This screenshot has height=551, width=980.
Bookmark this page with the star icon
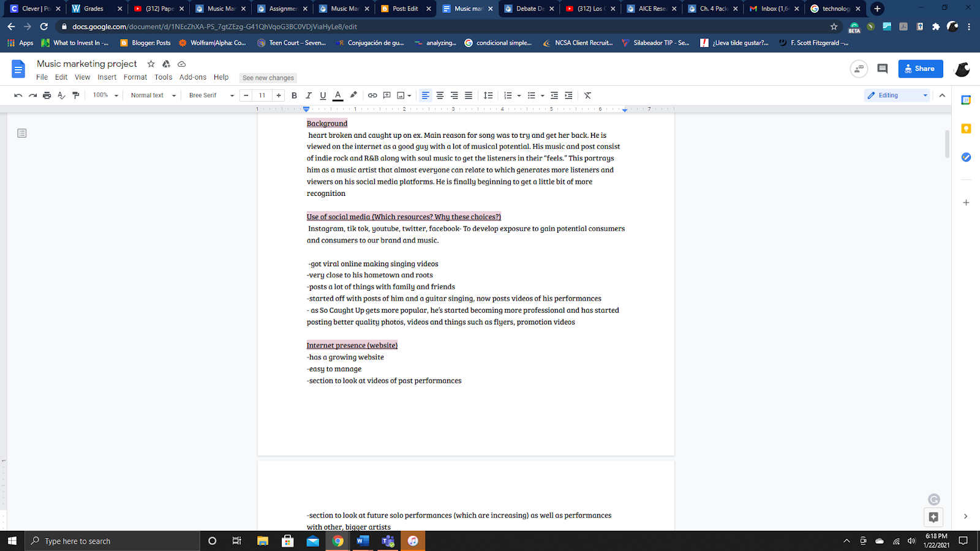834,26
